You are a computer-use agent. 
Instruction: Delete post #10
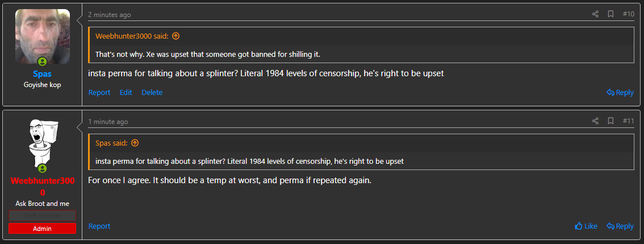(x=152, y=92)
